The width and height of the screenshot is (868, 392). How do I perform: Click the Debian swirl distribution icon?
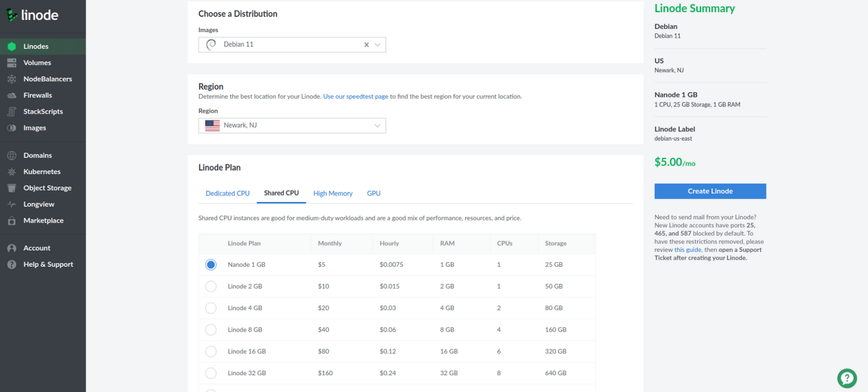(212, 45)
